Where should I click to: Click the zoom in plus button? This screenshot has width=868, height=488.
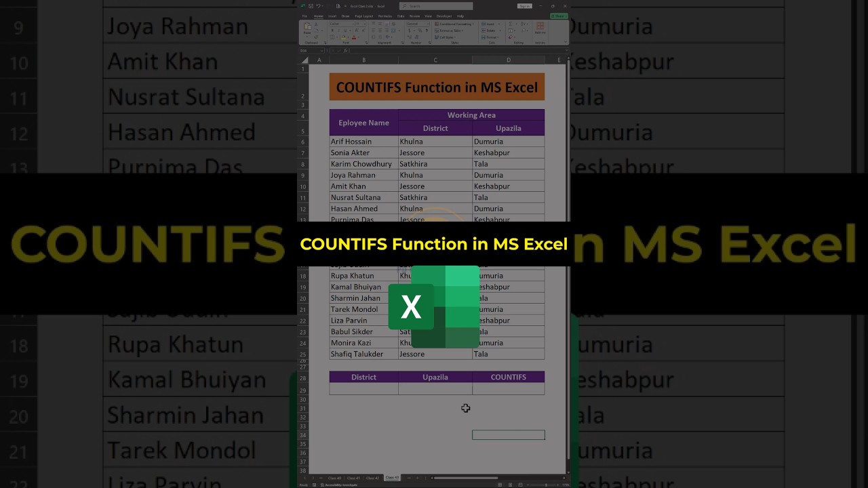pos(557,485)
